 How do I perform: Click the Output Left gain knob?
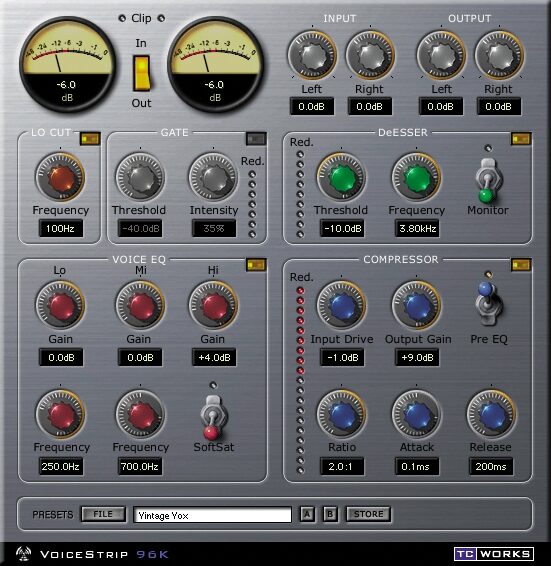tap(441, 55)
